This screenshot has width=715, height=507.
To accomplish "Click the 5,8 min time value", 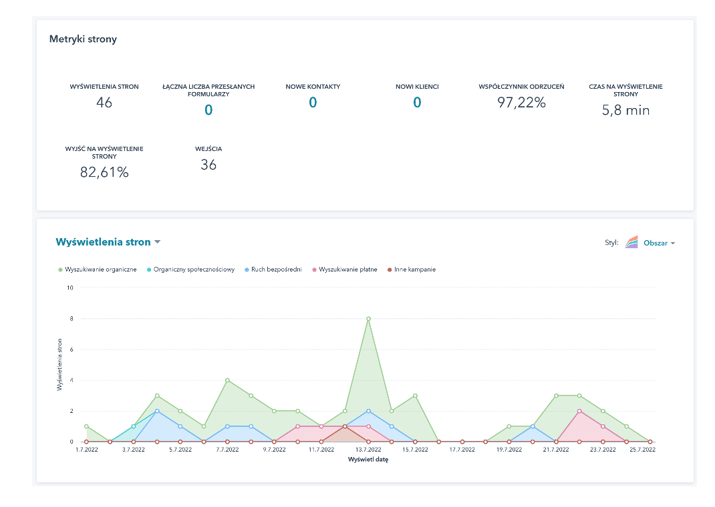I will point(626,110).
